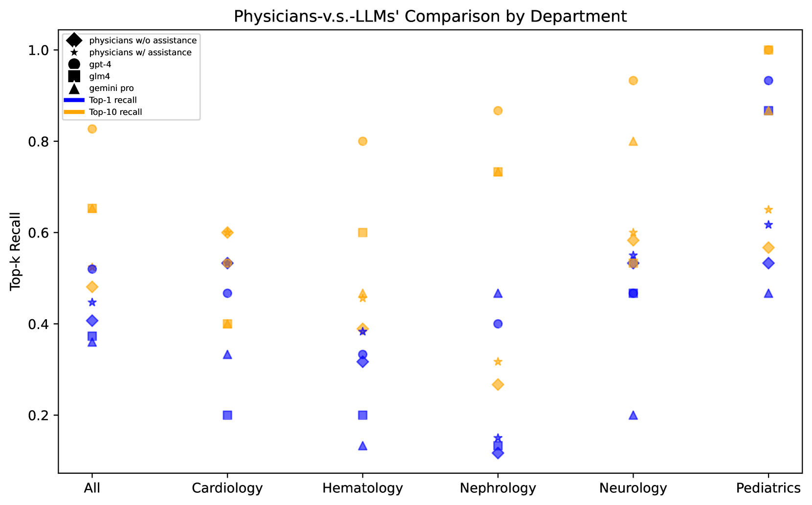Select the gpt-4 circle legend marker

pyautogui.click(x=74, y=64)
